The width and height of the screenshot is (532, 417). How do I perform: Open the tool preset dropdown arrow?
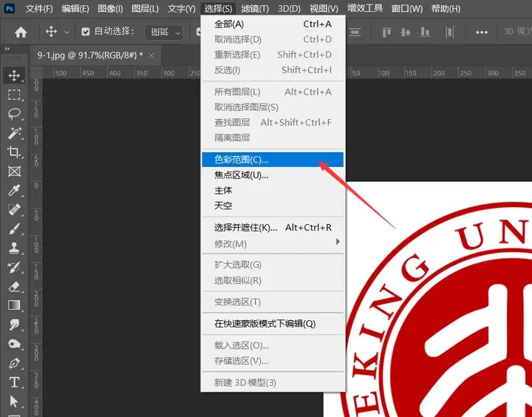[x=66, y=33]
